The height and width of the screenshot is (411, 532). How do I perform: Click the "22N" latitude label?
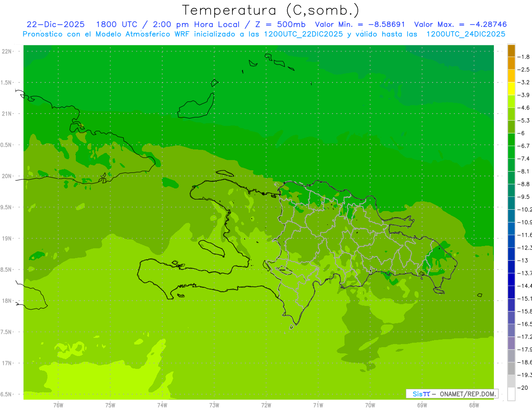tap(7, 51)
